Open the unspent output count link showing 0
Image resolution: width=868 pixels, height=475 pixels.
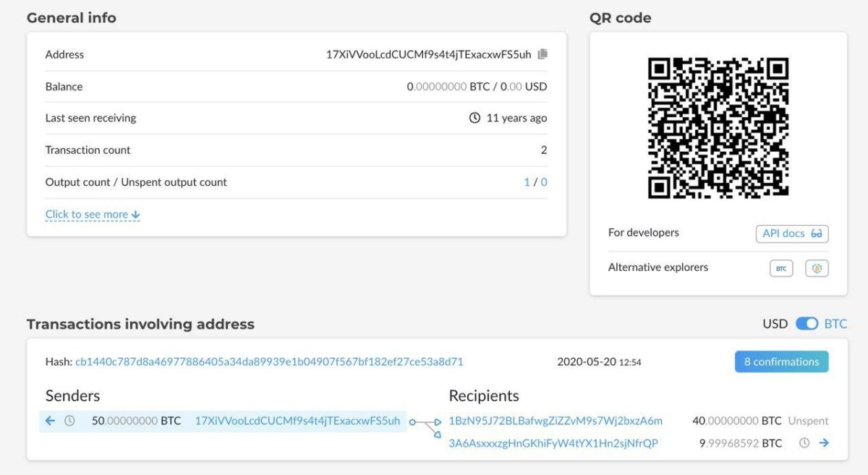pos(544,182)
